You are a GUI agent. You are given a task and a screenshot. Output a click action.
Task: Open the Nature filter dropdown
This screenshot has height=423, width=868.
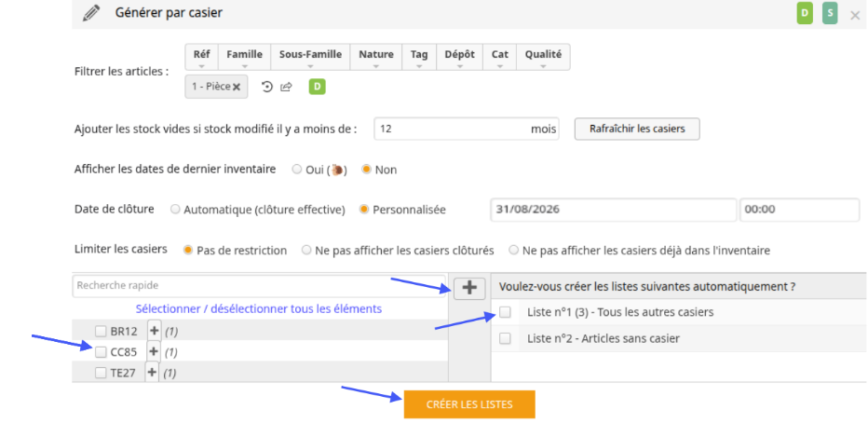[x=376, y=57]
